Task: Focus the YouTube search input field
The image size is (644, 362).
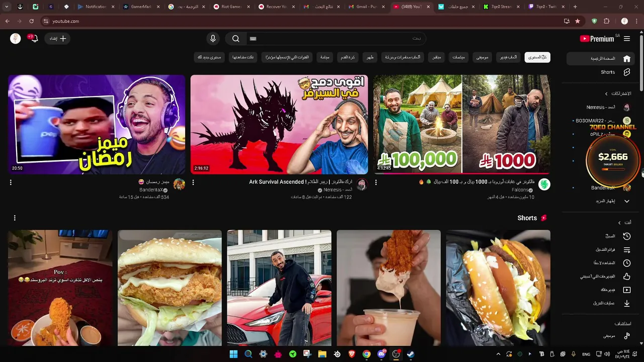Action: (x=336, y=39)
